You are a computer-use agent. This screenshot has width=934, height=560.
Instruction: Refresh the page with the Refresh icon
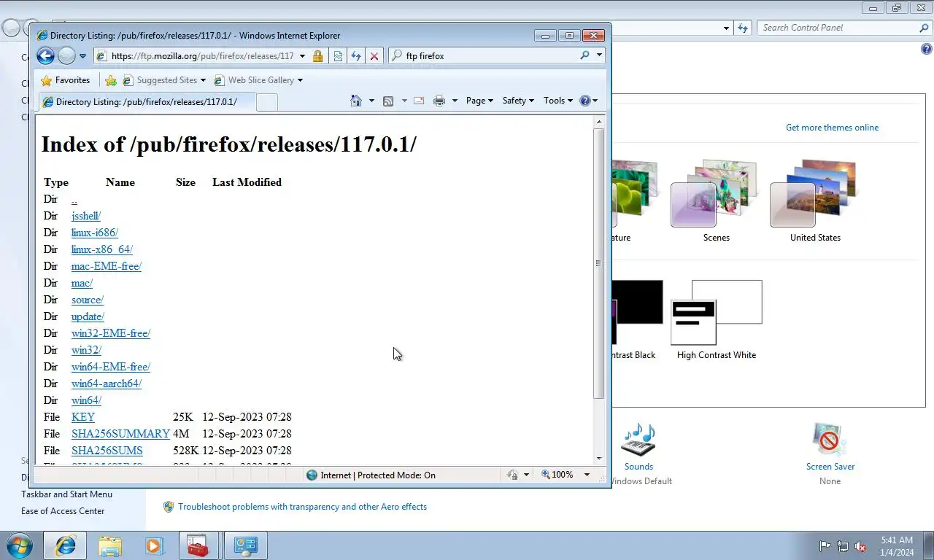point(356,56)
